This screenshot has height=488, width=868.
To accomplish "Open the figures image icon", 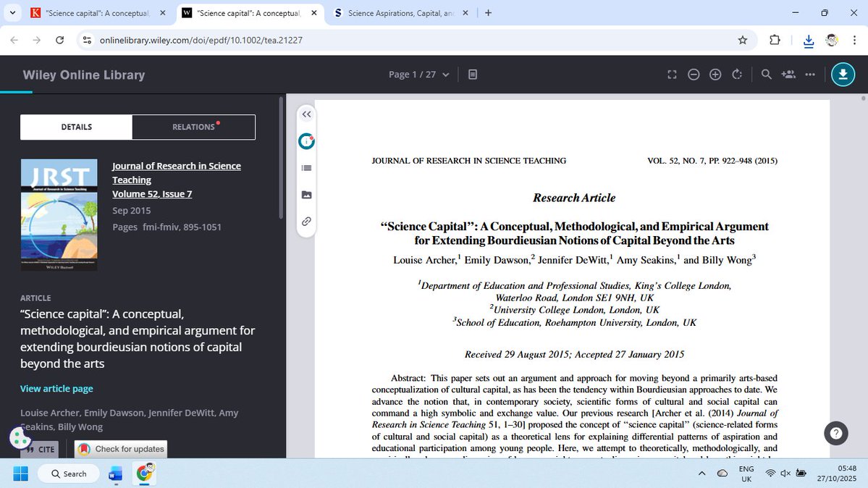I will tap(307, 195).
